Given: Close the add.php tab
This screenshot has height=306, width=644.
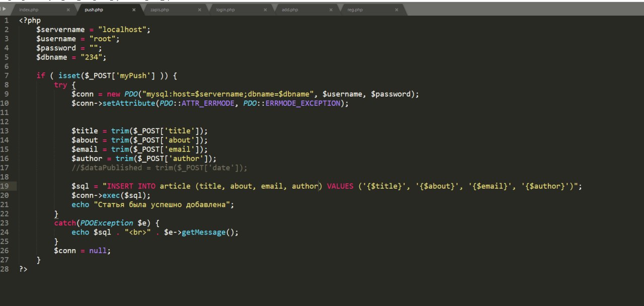Looking at the screenshot, I should pos(331,10).
